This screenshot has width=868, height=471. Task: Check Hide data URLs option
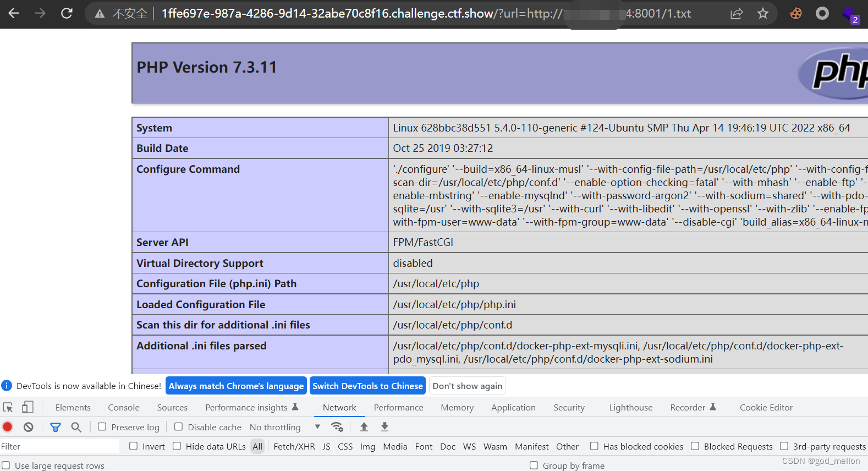pyautogui.click(x=177, y=446)
